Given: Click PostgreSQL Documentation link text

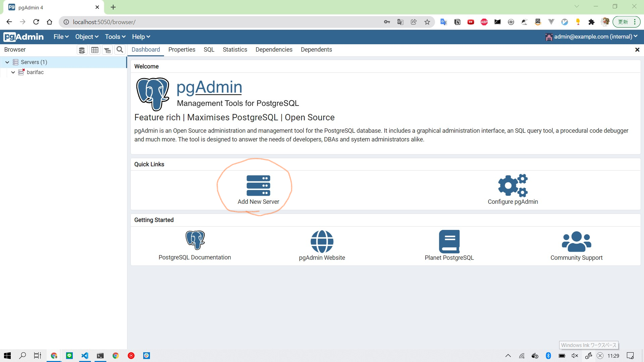Looking at the screenshot, I should 195,257.
